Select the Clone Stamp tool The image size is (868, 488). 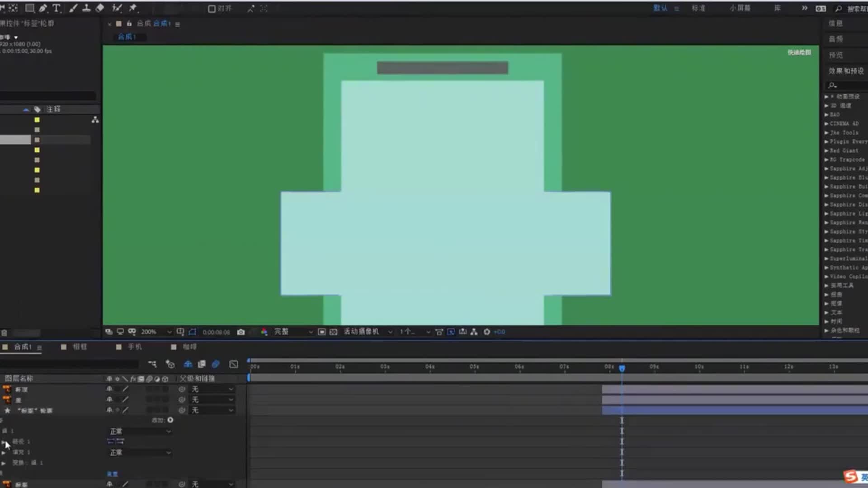86,8
